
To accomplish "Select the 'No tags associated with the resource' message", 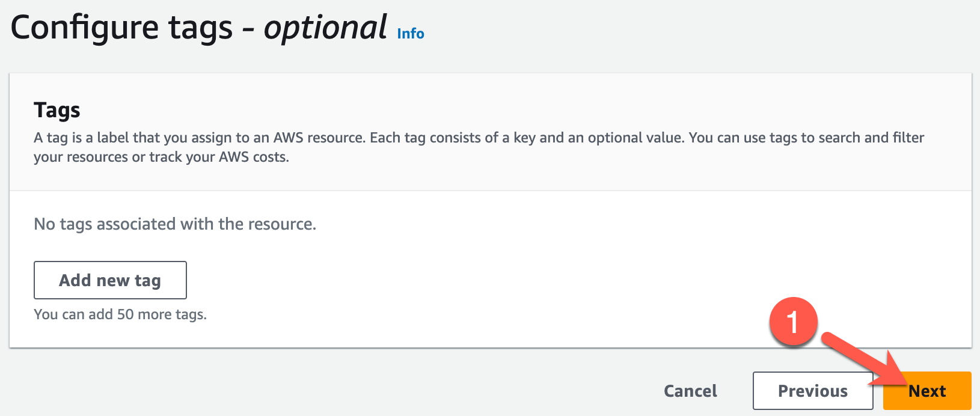I will (175, 224).
